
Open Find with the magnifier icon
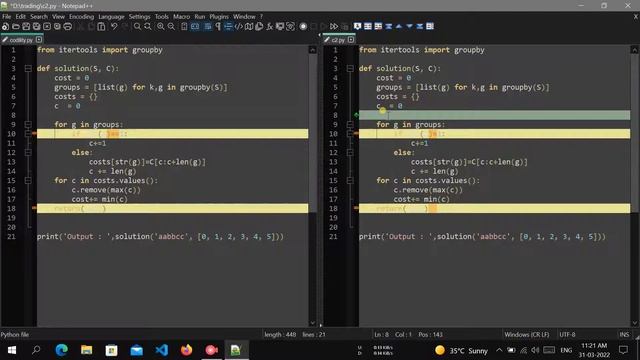click(x=137, y=27)
